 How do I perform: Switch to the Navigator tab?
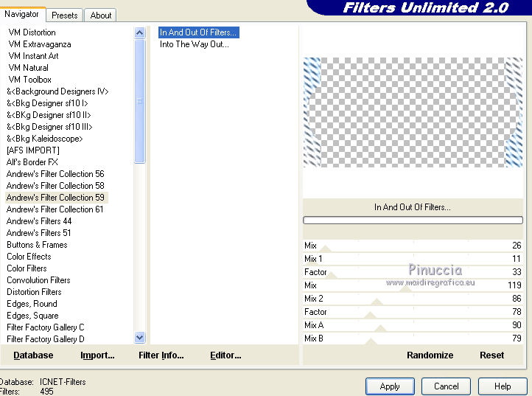[x=22, y=14]
